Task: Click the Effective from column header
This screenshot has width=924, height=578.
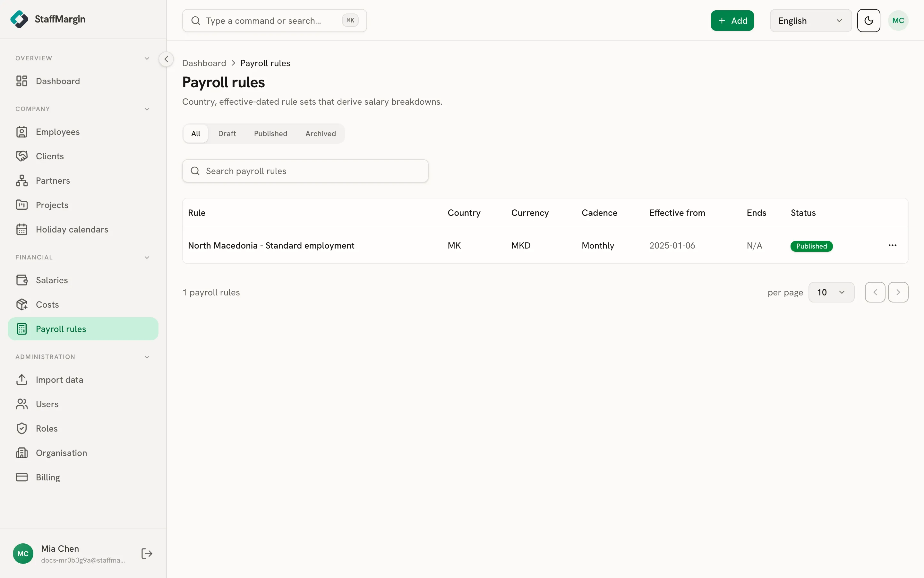Action: (677, 213)
